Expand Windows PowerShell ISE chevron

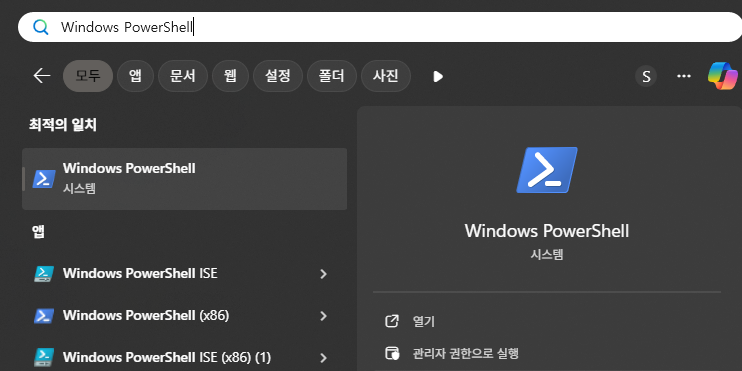coord(324,274)
